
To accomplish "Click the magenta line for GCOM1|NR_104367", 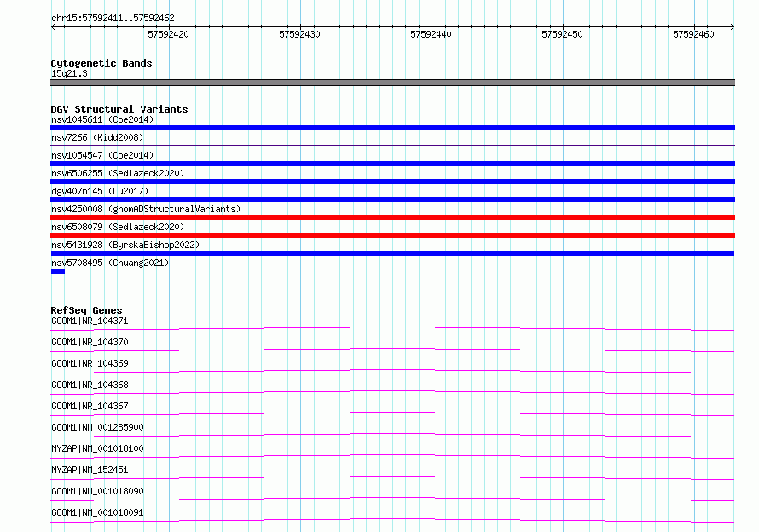I will pyautogui.click(x=392, y=413).
